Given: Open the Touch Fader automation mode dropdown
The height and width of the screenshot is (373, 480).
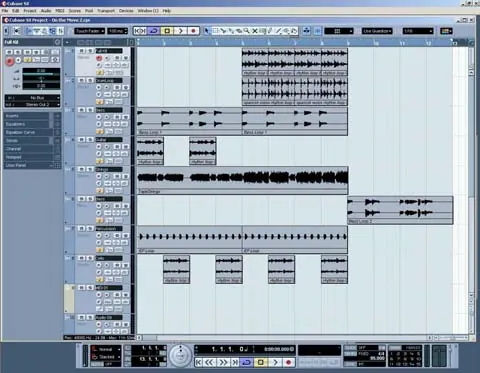Looking at the screenshot, I should pyautogui.click(x=89, y=31).
